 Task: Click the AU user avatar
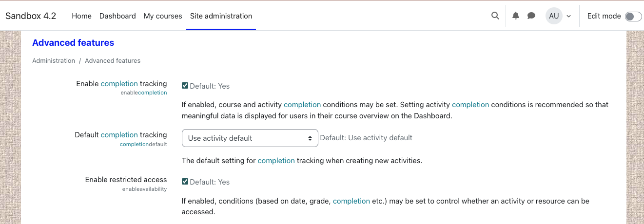(554, 16)
